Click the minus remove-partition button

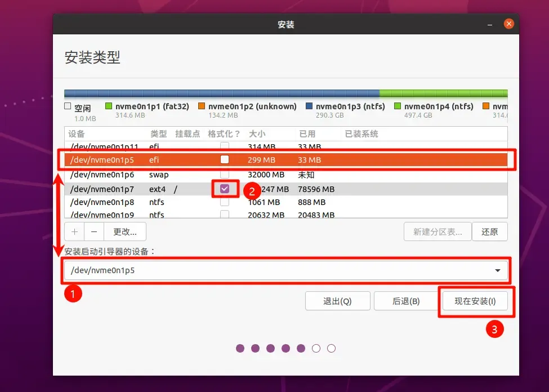[x=94, y=231]
